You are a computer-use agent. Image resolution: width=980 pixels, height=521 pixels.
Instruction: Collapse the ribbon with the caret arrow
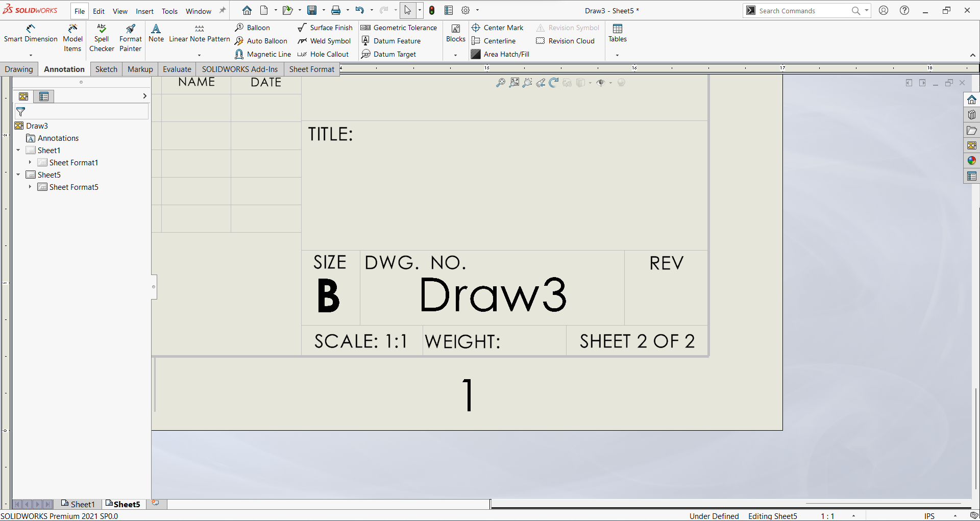973,55
